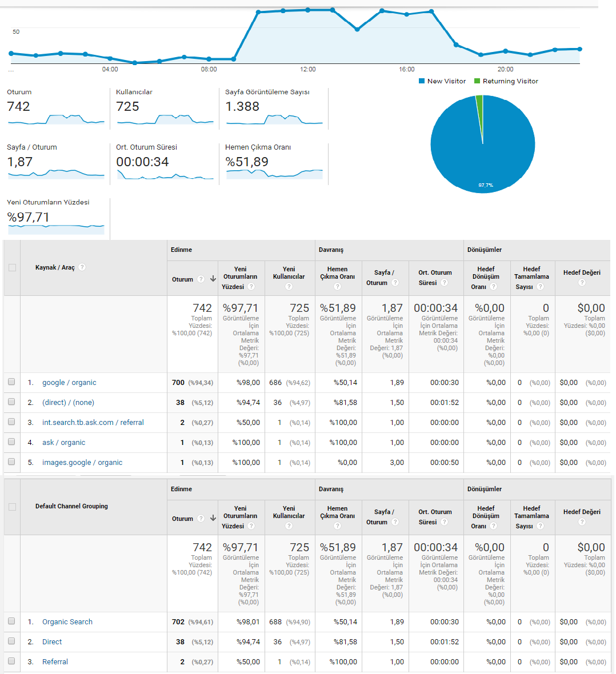Click Oturum sort arrow in first table
This screenshot has width=616, height=674.
coord(213,279)
